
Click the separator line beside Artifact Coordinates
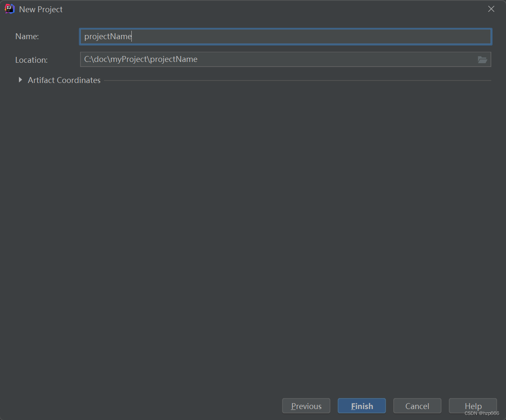pos(295,80)
